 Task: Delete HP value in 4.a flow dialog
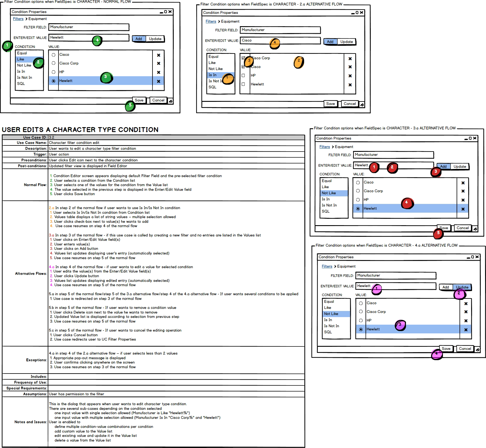[x=466, y=321]
